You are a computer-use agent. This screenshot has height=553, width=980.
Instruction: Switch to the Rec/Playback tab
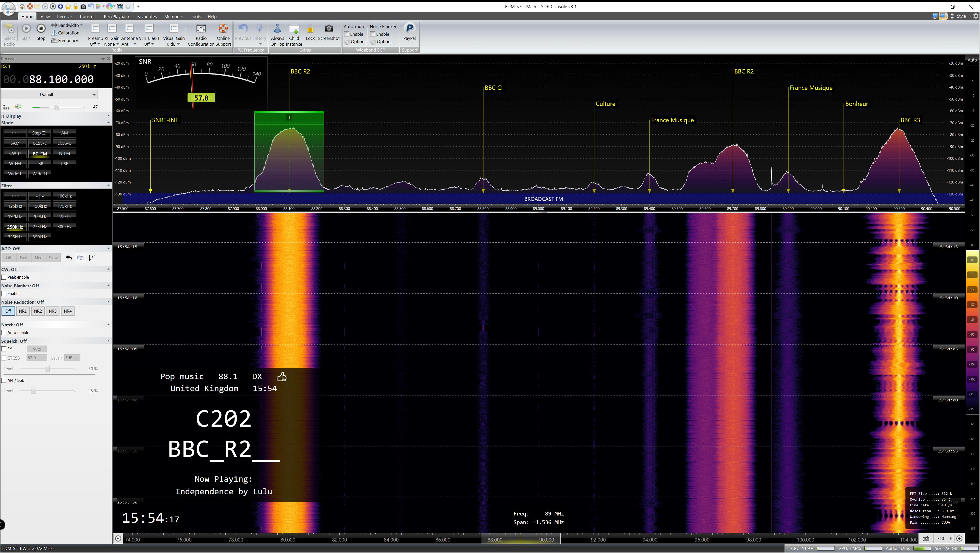pos(116,16)
